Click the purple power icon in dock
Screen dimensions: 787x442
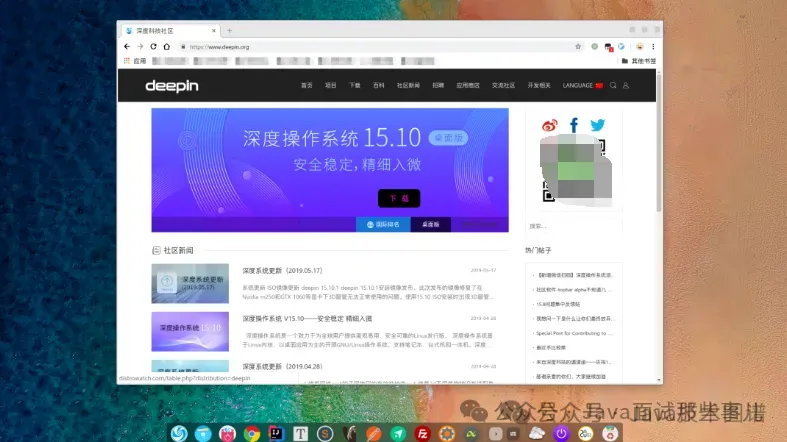tap(561, 433)
